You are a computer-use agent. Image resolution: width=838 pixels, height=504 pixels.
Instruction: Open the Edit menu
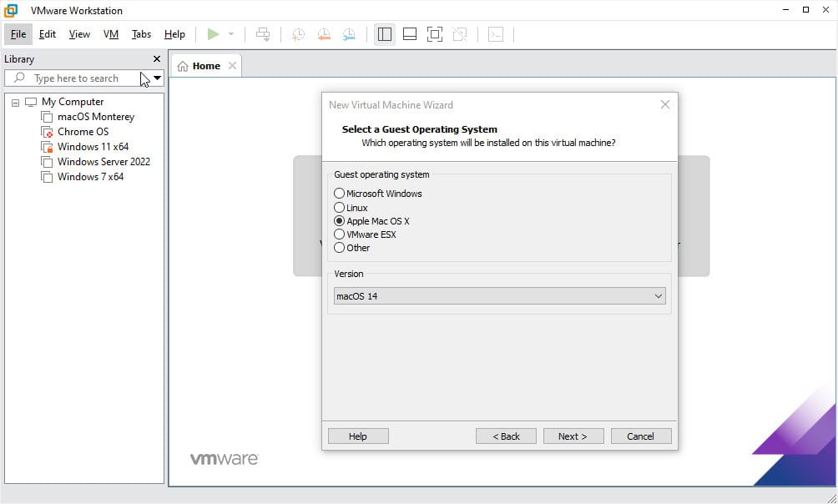click(48, 34)
